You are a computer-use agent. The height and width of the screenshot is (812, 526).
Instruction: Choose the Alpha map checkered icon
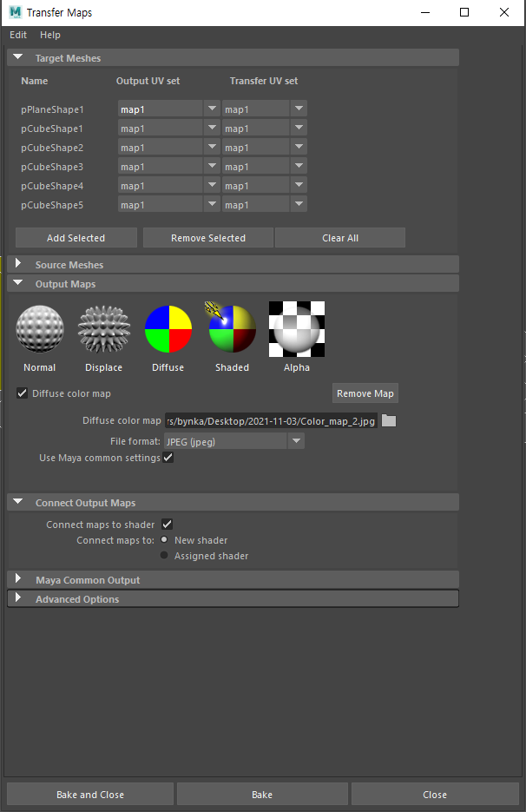[x=297, y=329]
